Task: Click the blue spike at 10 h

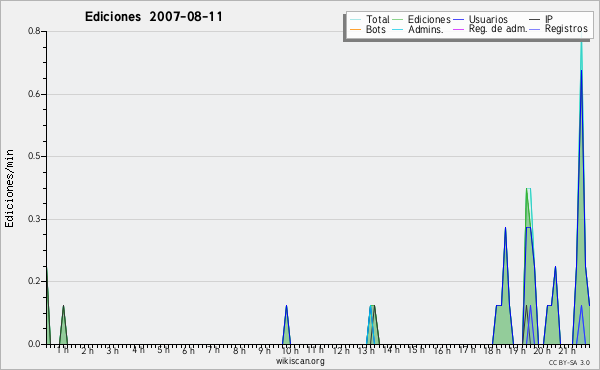Action: (x=286, y=325)
